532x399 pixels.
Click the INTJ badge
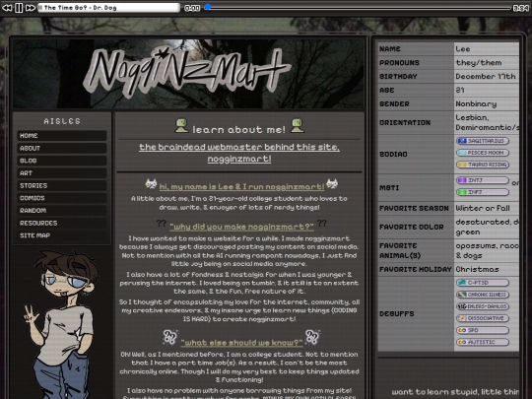click(483, 180)
